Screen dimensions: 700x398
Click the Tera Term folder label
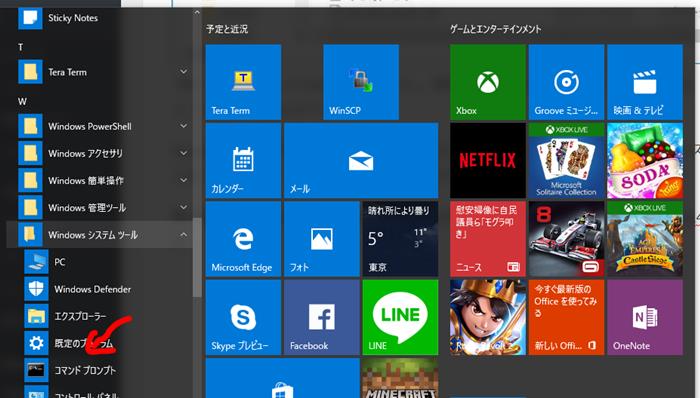[x=67, y=72]
